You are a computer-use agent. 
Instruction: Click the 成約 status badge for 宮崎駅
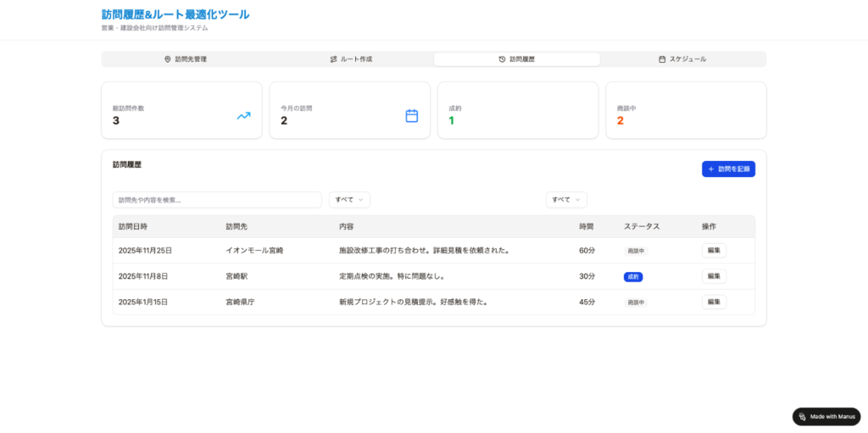(633, 277)
